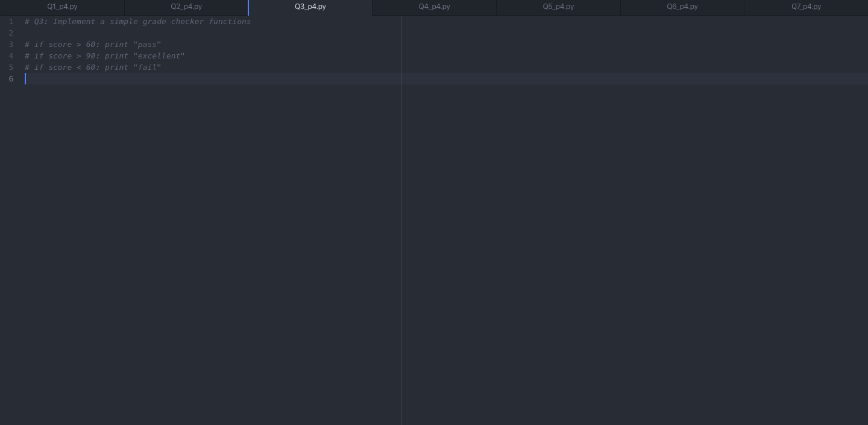Activate the Q7_p4.py tab

click(806, 7)
